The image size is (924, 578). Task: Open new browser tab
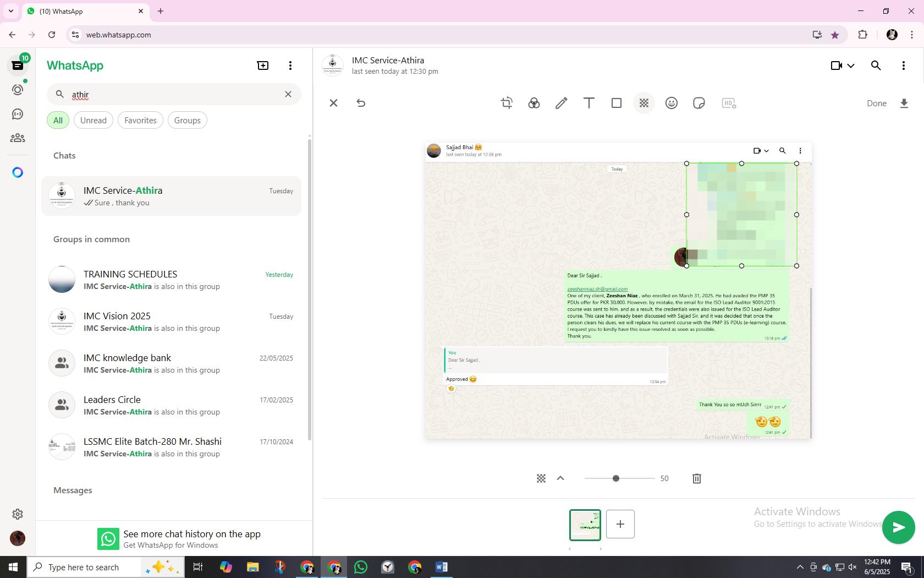[x=161, y=11]
